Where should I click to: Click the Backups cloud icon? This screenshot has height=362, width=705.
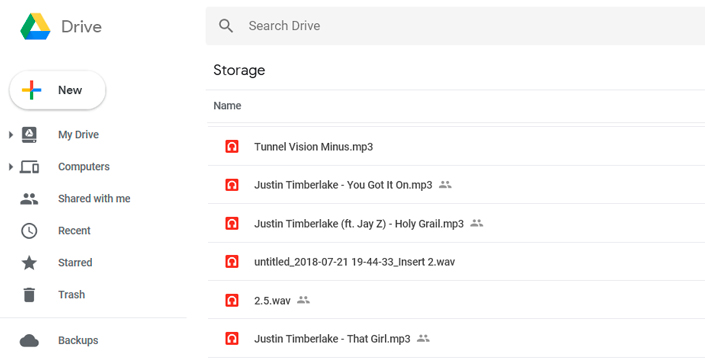(29, 340)
